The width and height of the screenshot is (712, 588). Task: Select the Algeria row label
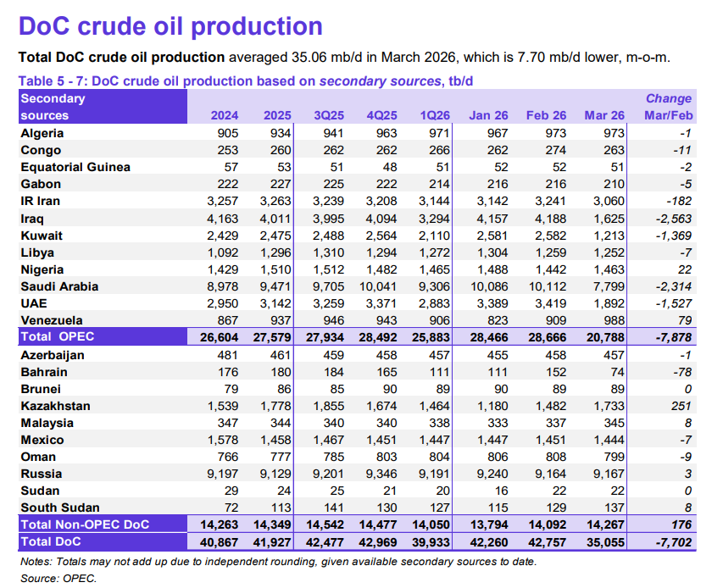click(x=42, y=133)
